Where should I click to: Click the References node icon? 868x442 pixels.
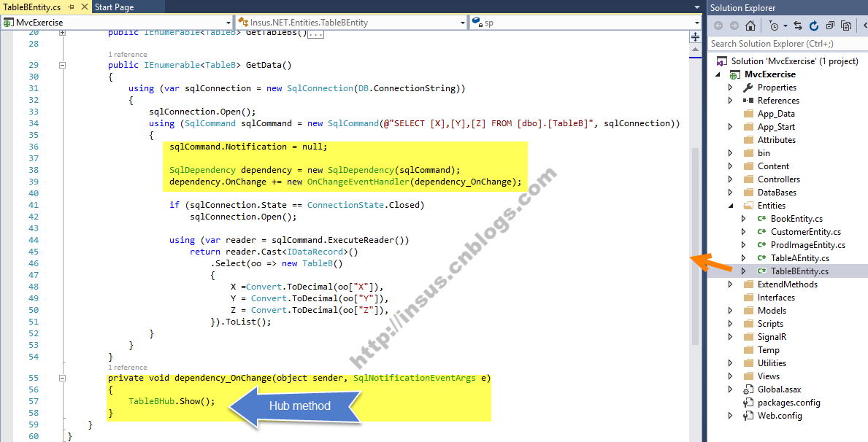click(x=748, y=101)
